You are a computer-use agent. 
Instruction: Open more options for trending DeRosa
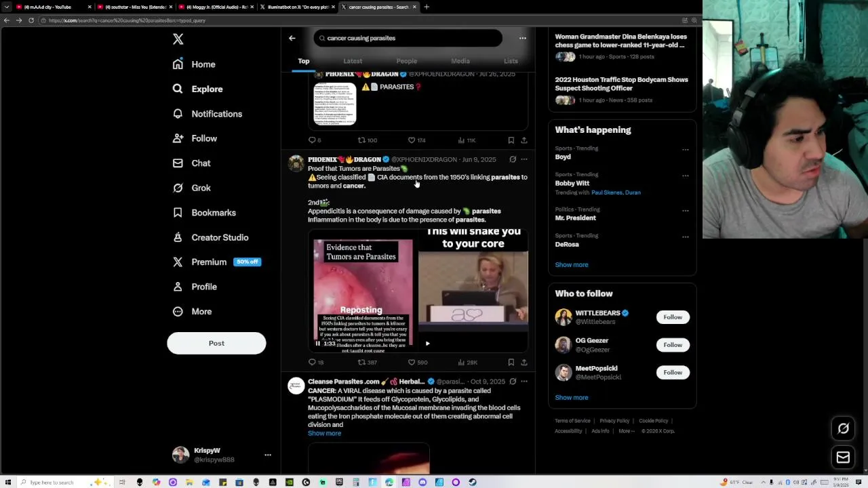pyautogui.click(x=685, y=237)
